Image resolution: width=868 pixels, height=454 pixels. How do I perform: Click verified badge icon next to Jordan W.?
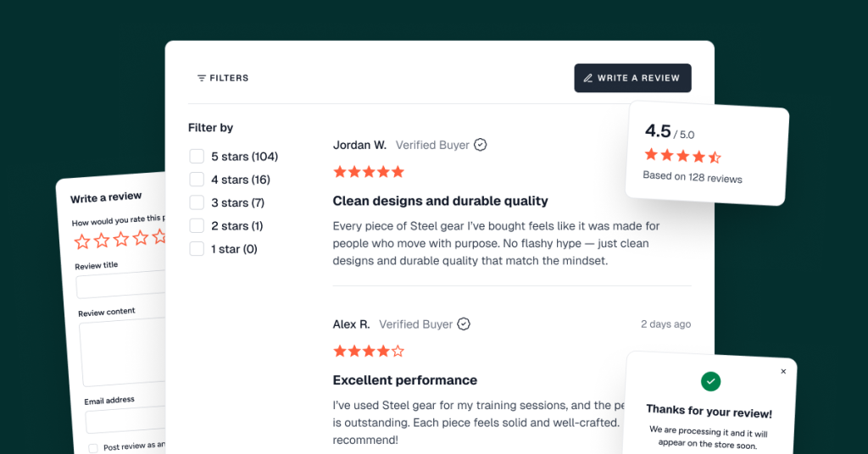coord(481,145)
